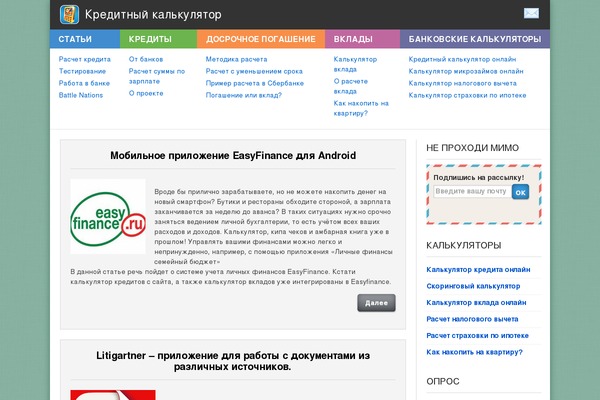Go to Калькулятор микрозаймов онлайн link
600x400 pixels.
click(466, 71)
